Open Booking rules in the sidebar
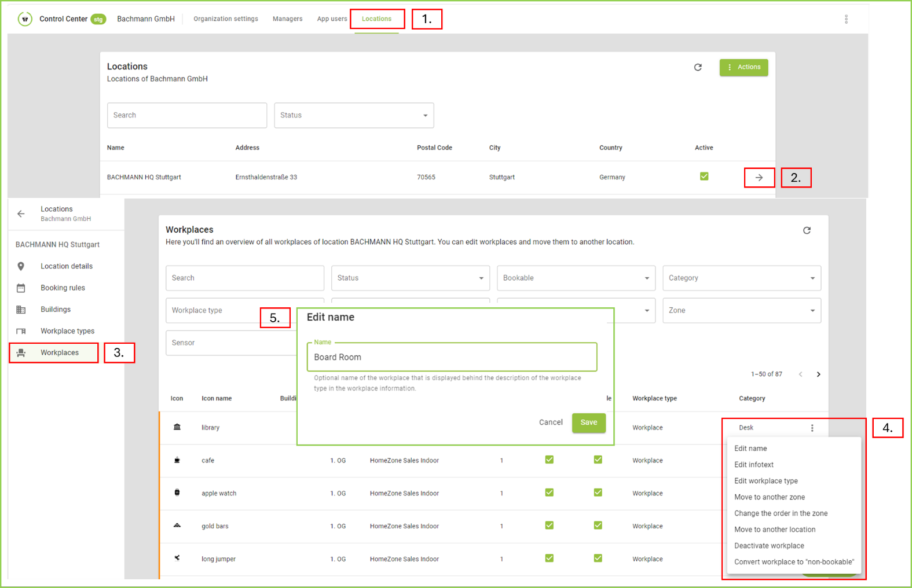This screenshot has width=912, height=588. pos(63,288)
